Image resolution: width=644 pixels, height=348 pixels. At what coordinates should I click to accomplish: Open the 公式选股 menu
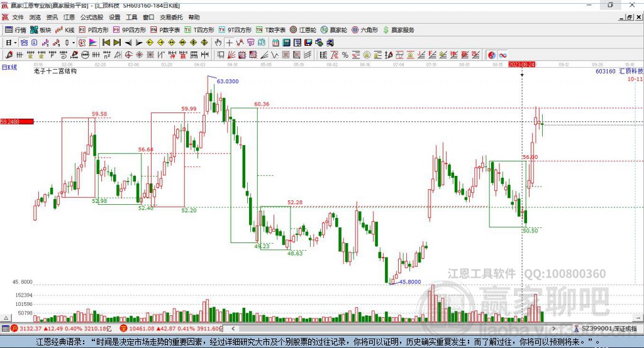coord(92,17)
